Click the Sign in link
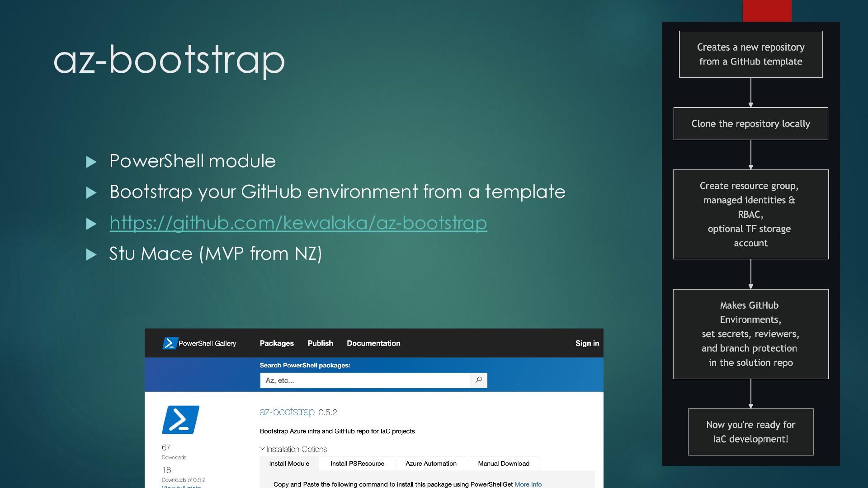 [587, 343]
